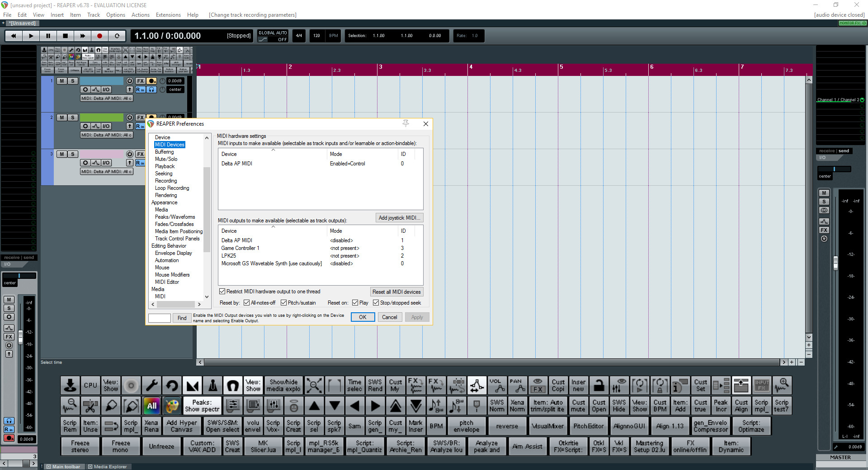
Task: Open the MIDI input dropdown on track 3
Action: tap(107, 171)
